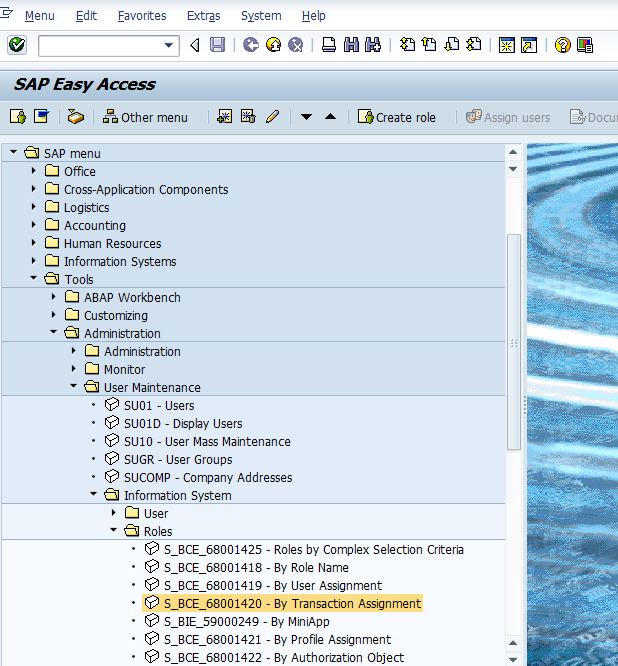Expand the Logistics folder node
This screenshot has width=618, height=666.
coord(34,208)
